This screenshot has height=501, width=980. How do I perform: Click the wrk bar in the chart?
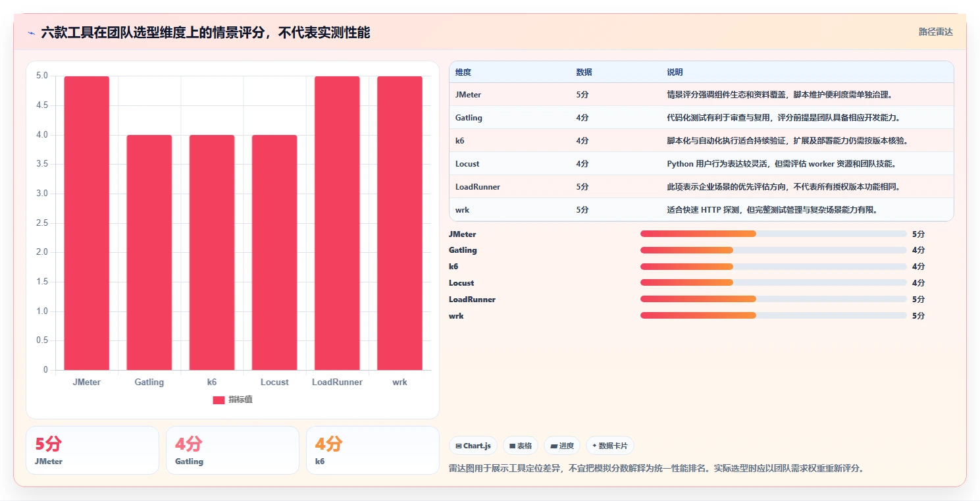coord(400,223)
